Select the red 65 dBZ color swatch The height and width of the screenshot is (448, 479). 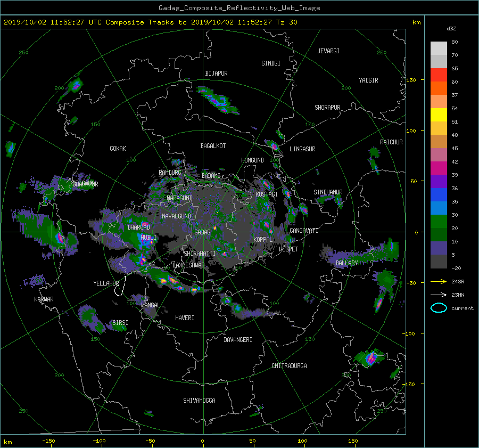439,75
